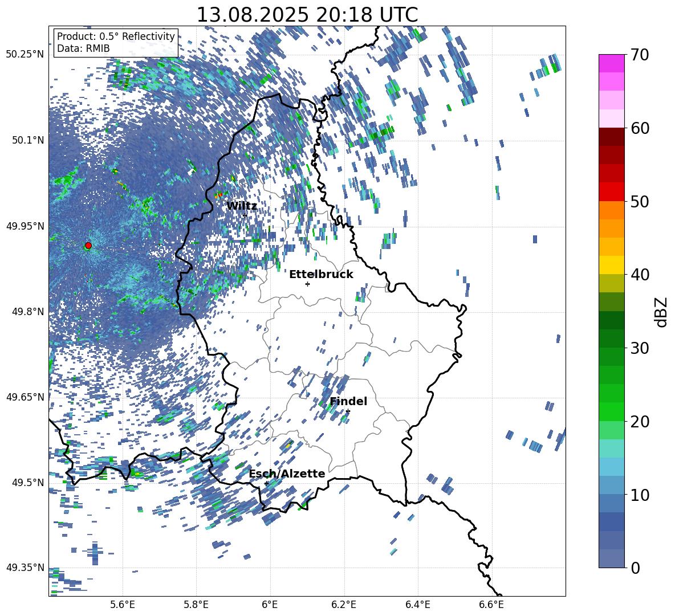Viewport: 675px width, 616px height.
Task: Click the 30 colorbar tick value
Action: (640, 348)
